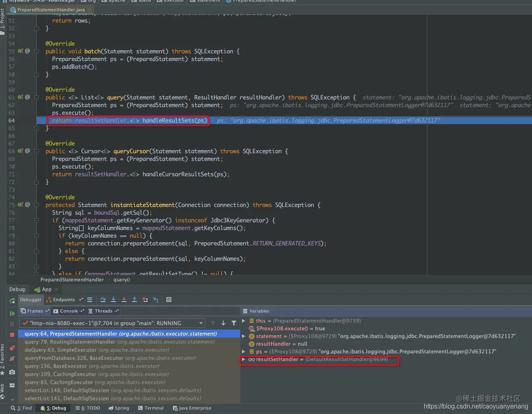
Task: Expand the 'statement' variable node
Action: 244,336
